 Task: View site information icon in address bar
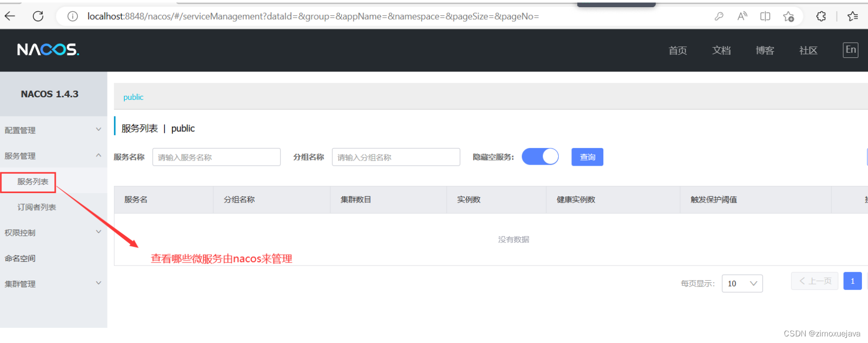pyautogui.click(x=73, y=16)
